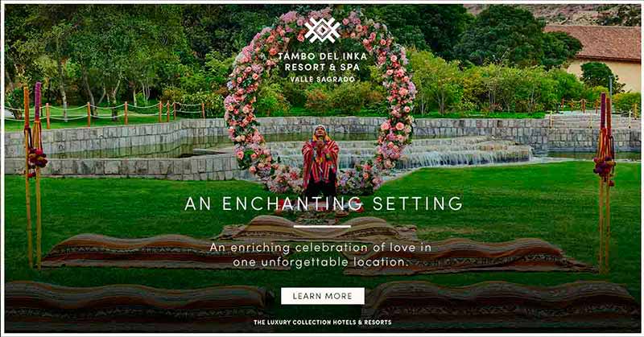Click the LEARN MORE button
644x337 pixels.
(x=323, y=296)
